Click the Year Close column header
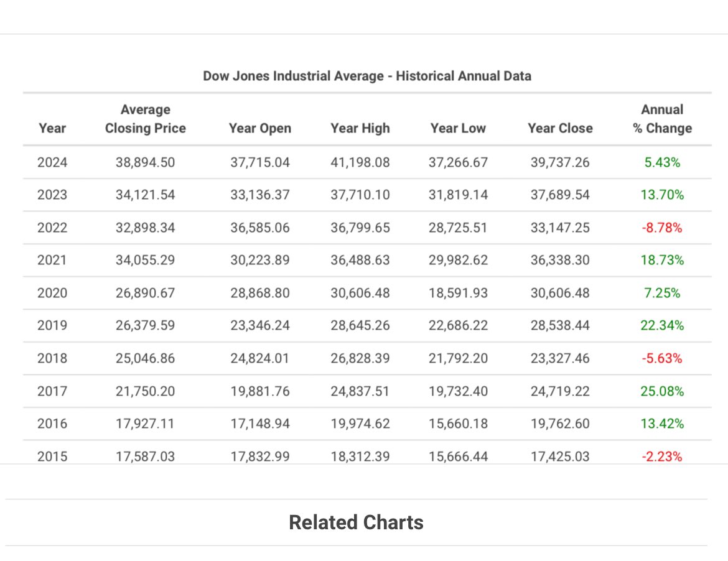Screen dimensions: 728x561 point(561,128)
